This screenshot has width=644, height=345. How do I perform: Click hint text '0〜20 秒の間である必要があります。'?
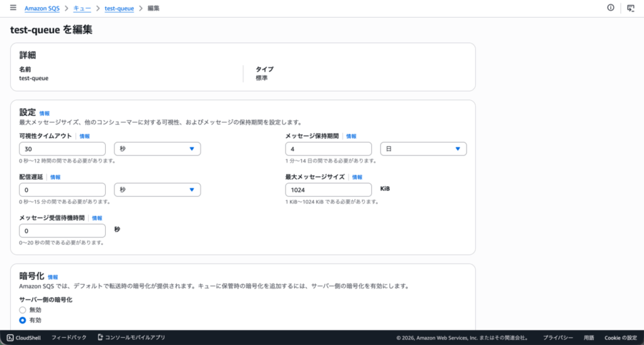pos(62,242)
